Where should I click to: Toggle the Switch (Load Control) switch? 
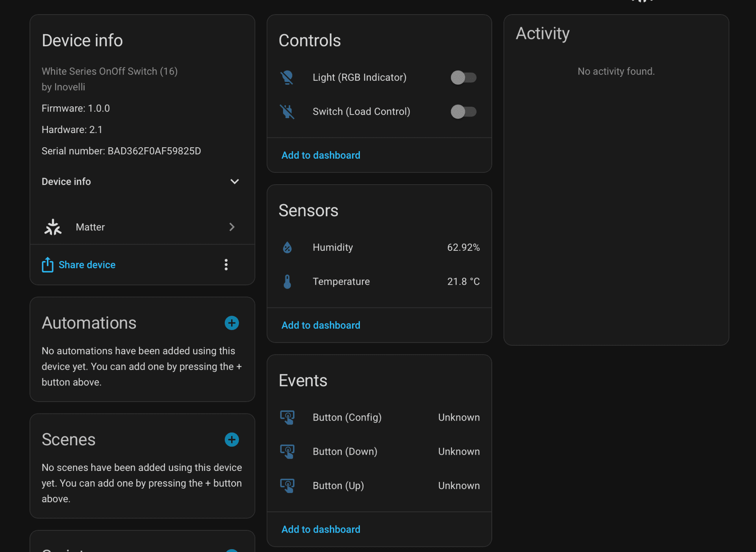pos(463,112)
